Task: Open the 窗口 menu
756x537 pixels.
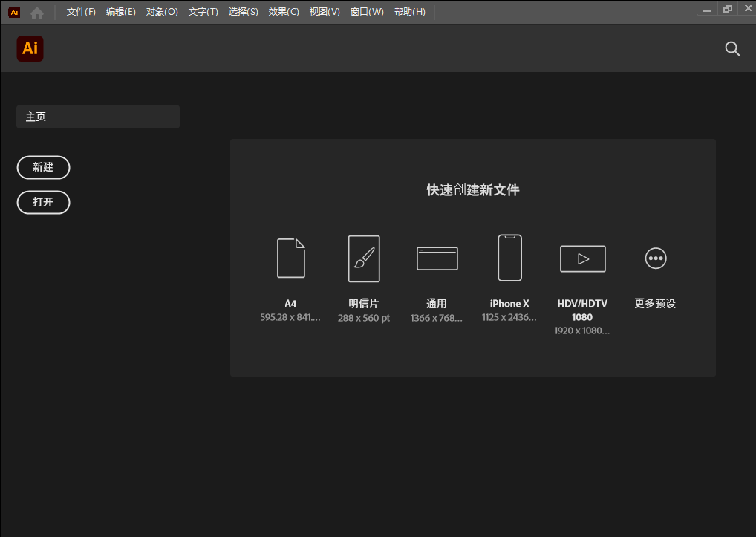Action: tap(367, 11)
